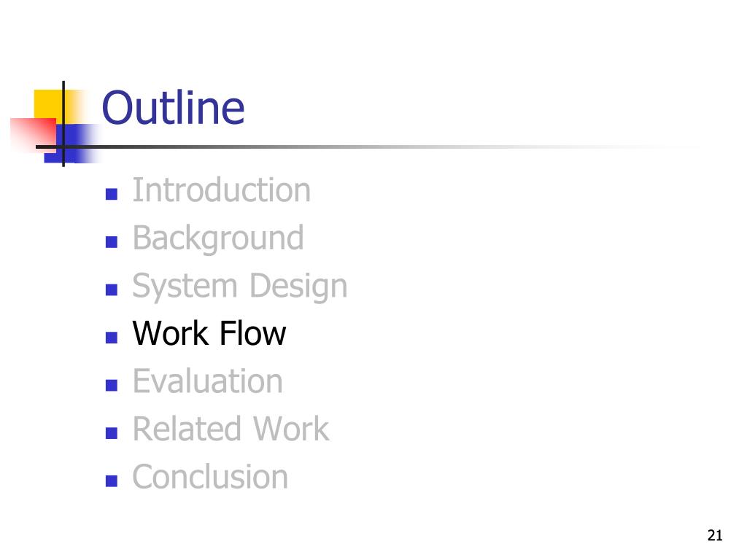Click the blue bullet beside Work Flow
Image resolution: width=747 pixels, height=560 pixels.
112,337
